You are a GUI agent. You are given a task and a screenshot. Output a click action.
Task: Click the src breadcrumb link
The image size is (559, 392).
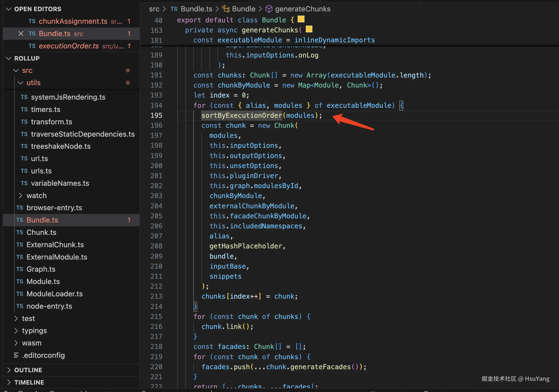pyautogui.click(x=154, y=9)
